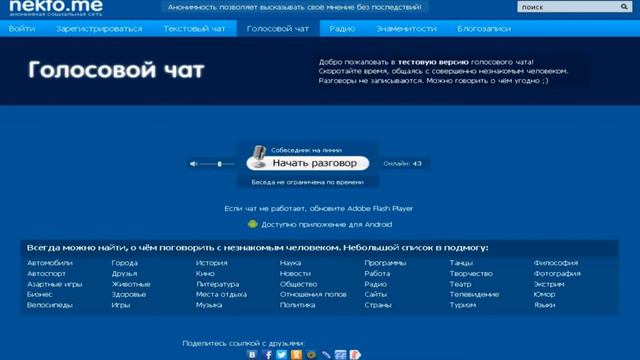Click the Политика topic link
The width and height of the screenshot is (640, 360).
297,305
